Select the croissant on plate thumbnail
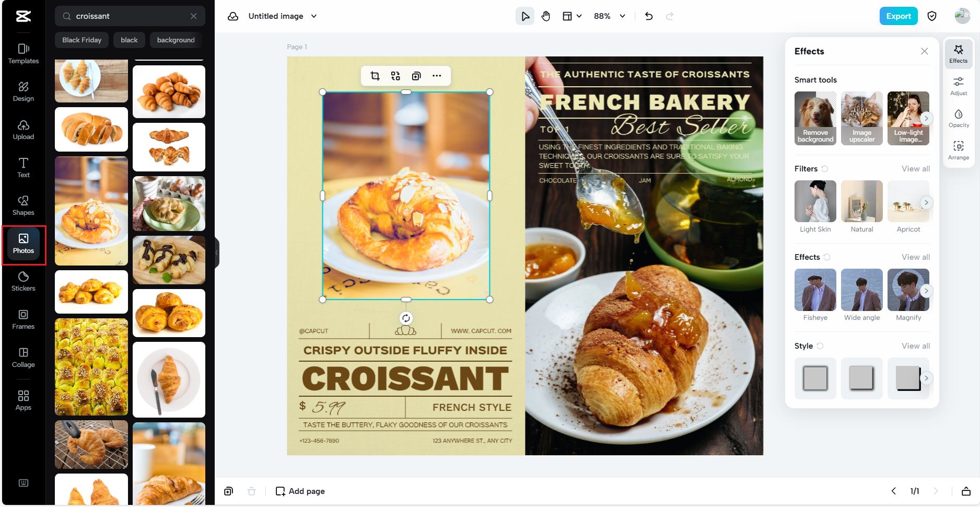The image size is (980, 507). (x=169, y=380)
